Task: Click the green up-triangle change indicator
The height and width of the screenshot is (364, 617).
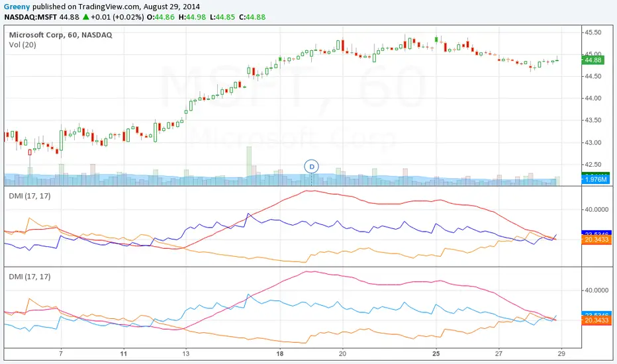Action: point(86,17)
